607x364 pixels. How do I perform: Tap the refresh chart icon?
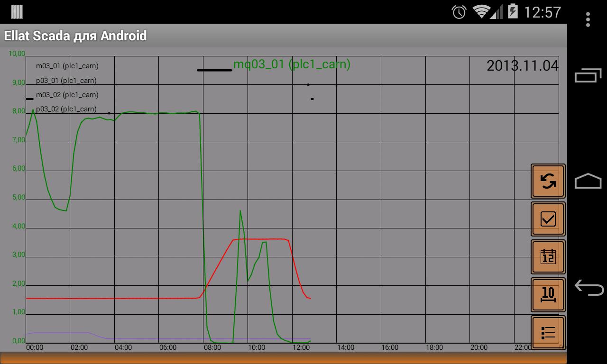tap(547, 181)
